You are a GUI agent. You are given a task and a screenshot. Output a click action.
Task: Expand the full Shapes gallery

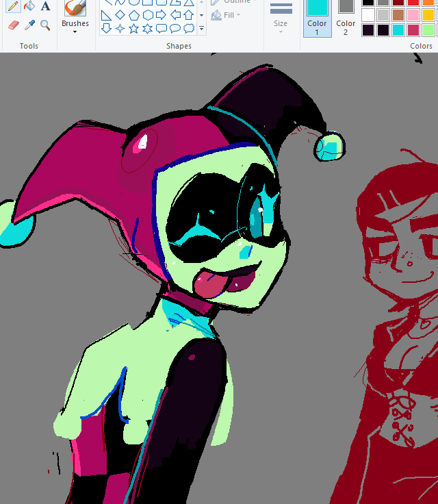pos(201,29)
